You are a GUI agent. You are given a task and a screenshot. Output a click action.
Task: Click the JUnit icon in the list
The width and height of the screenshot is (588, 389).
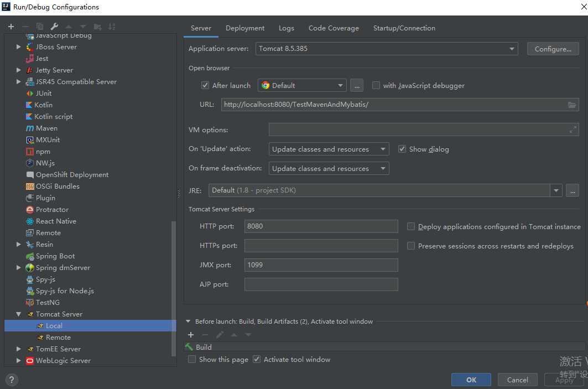(30, 94)
